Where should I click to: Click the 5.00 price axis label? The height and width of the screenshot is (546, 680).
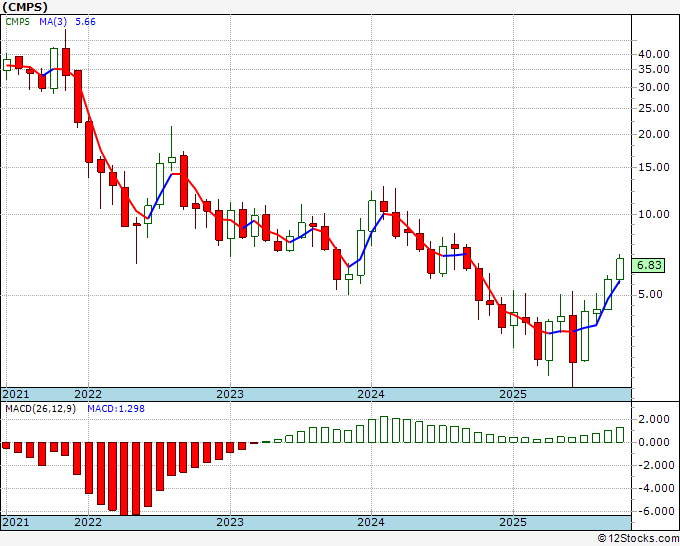(x=651, y=294)
